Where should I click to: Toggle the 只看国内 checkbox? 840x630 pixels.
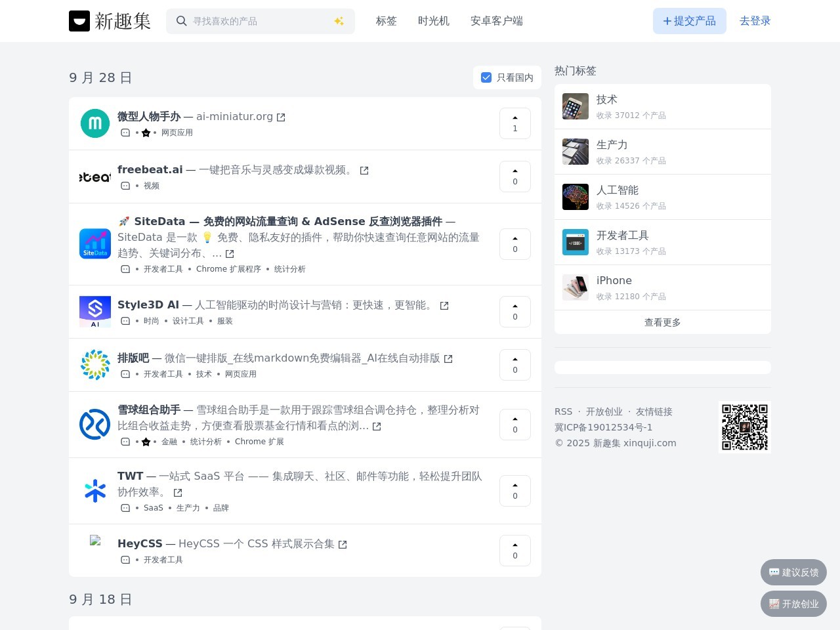click(486, 77)
